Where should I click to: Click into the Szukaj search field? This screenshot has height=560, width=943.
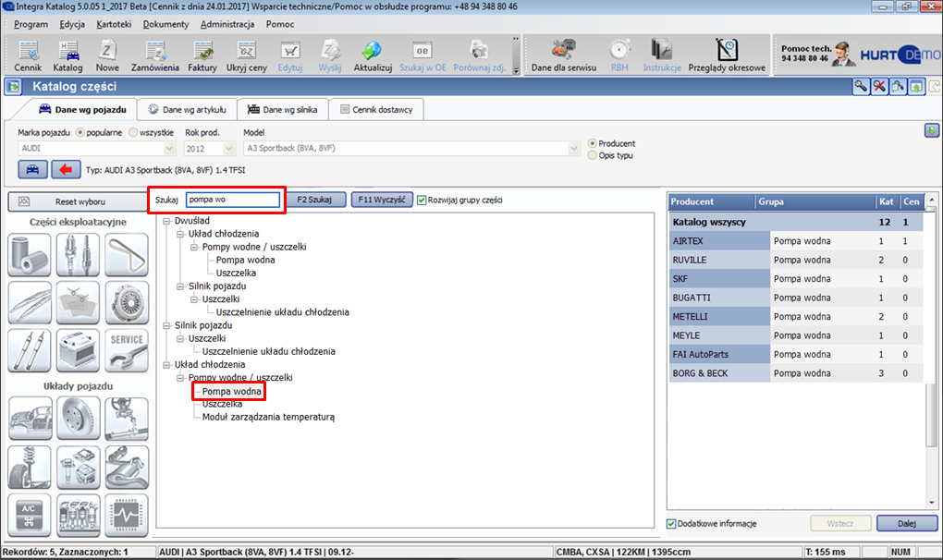(x=233, y=200)
